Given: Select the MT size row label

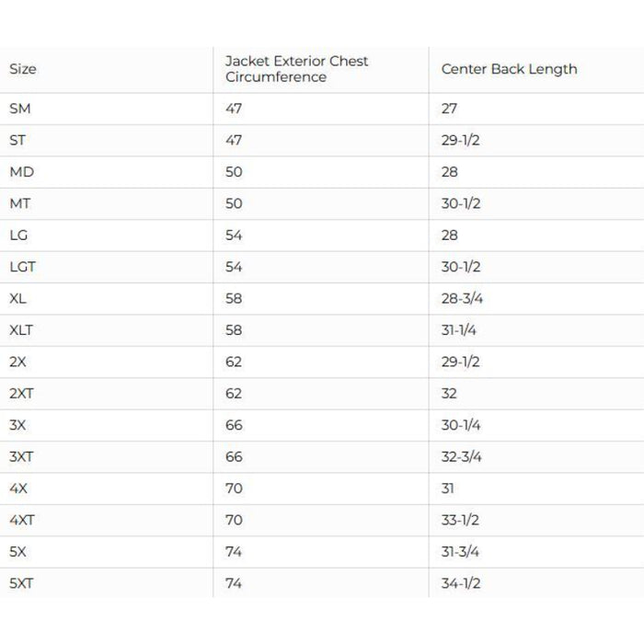Looking at the screenshot, I should pos(20,203).
